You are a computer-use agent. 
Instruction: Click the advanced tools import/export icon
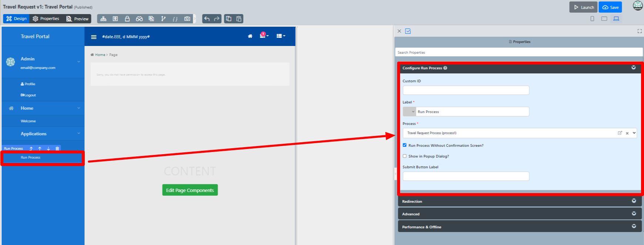click(115, 19)
